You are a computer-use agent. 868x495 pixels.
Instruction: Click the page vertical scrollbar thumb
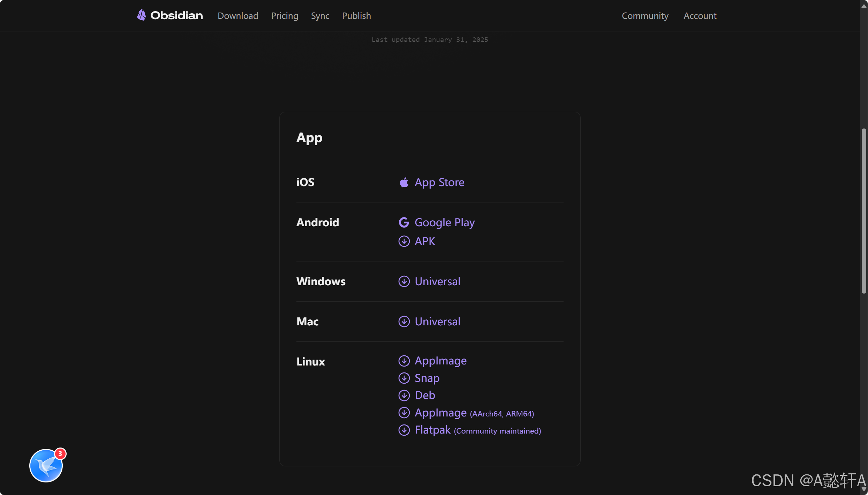point(863,211)
